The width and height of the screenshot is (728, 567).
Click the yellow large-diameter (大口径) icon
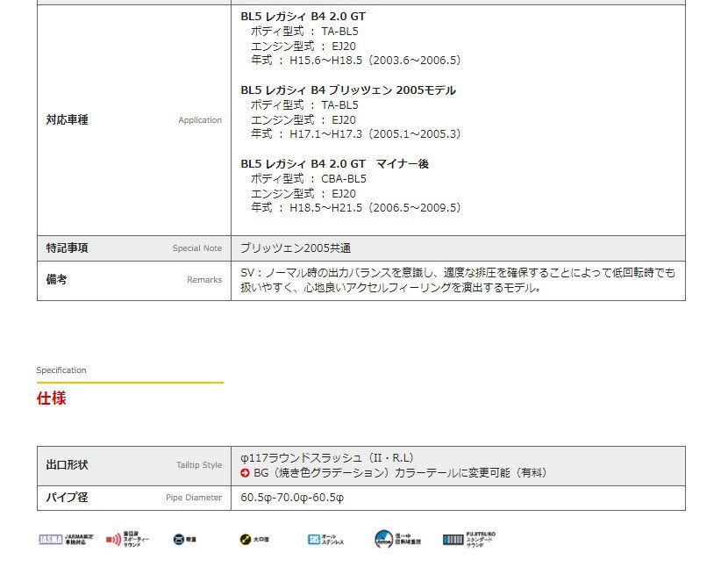(246, 540)
